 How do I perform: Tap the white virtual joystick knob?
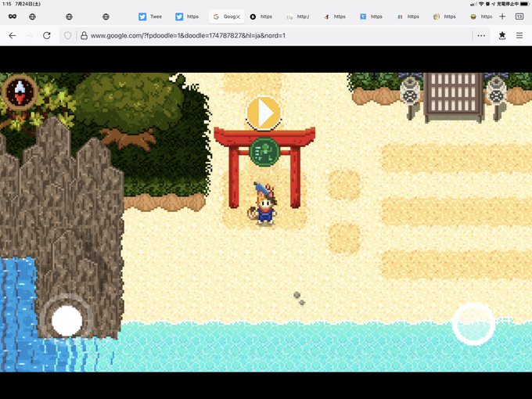[x=66, y=321]
